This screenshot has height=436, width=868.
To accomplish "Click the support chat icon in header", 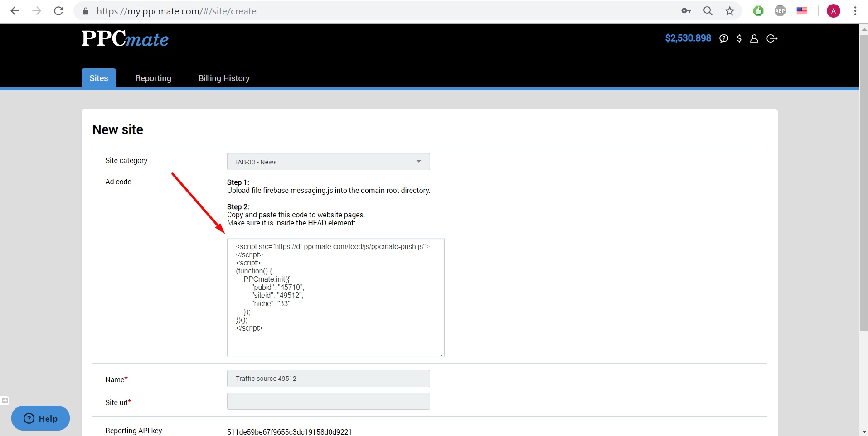I will 724,38.
